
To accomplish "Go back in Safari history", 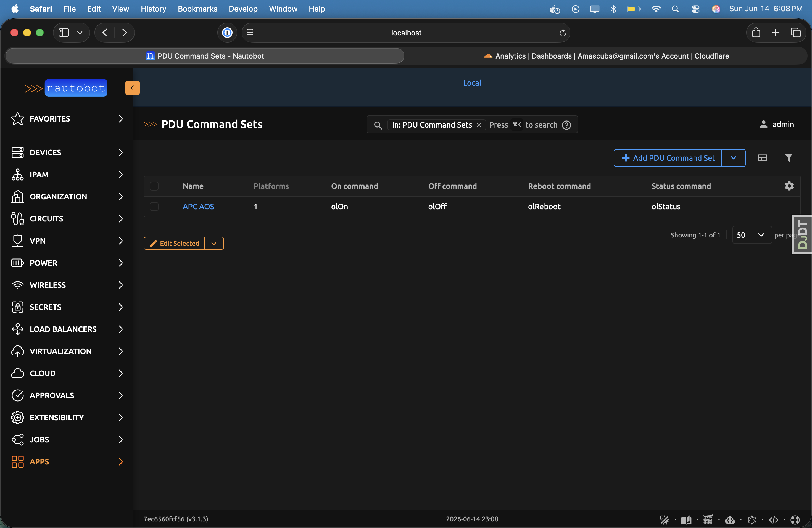I will pyautogui.click(x=105, y=32).
